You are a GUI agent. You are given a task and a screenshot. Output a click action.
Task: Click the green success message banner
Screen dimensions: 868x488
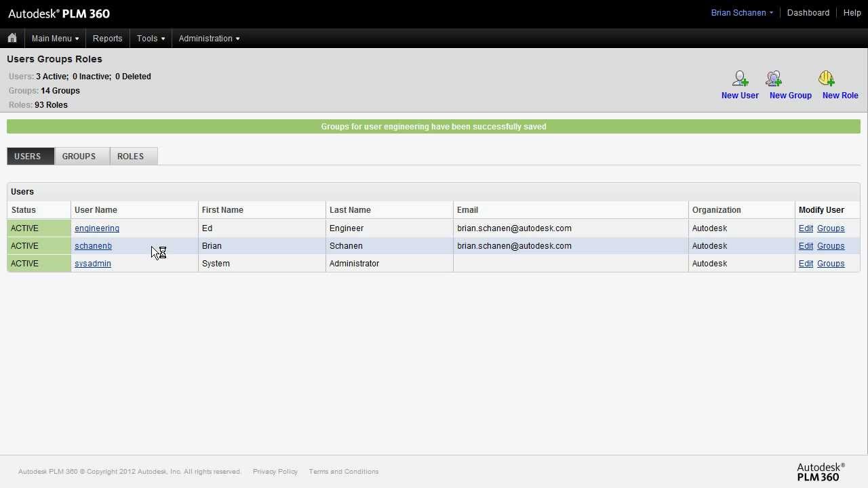point(433,127)
